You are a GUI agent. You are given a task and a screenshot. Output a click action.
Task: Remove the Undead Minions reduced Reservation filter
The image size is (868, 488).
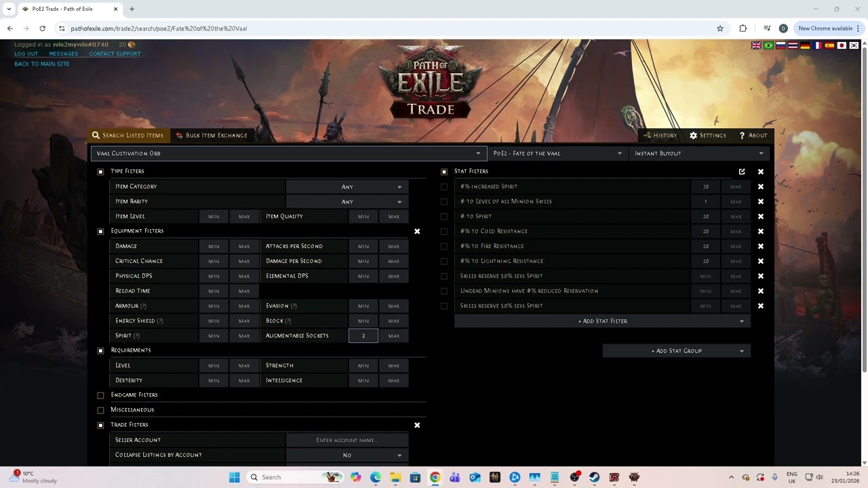pyautogui.click(x=760, y=291)
